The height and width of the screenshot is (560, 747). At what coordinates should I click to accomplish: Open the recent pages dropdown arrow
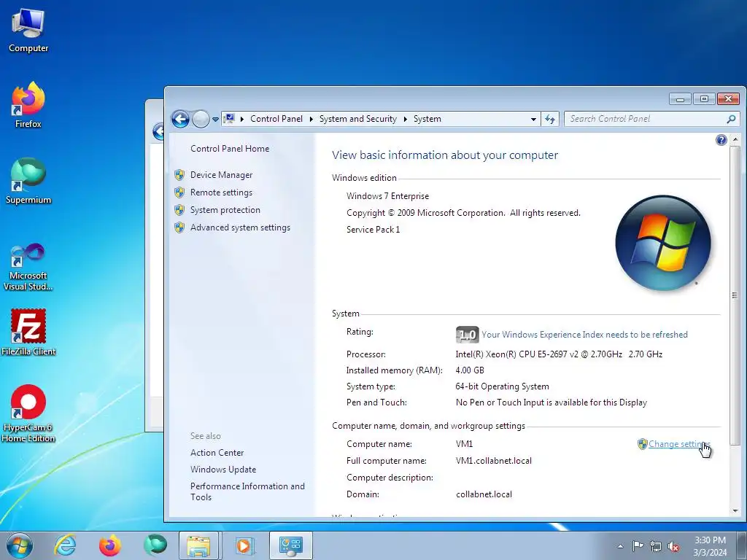click(215, 120)
